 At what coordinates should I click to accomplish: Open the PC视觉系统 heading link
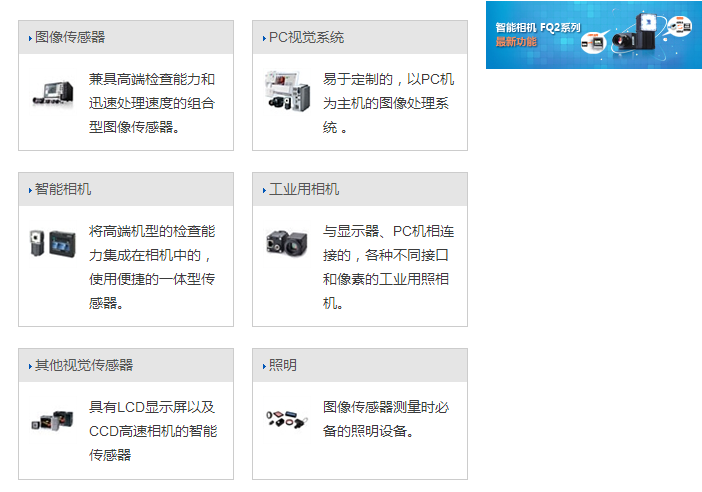pyautogui.click(x=306, y=37)
